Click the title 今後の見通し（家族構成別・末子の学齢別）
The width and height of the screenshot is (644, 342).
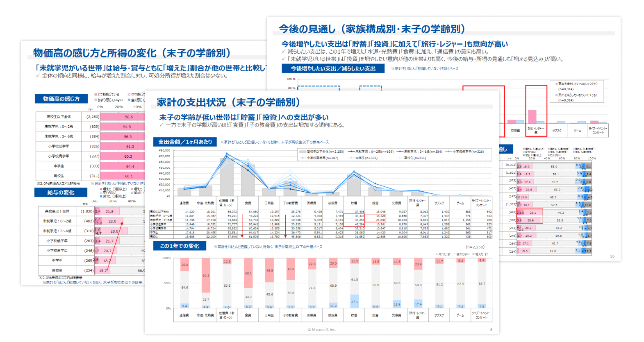tap(372, 29)
